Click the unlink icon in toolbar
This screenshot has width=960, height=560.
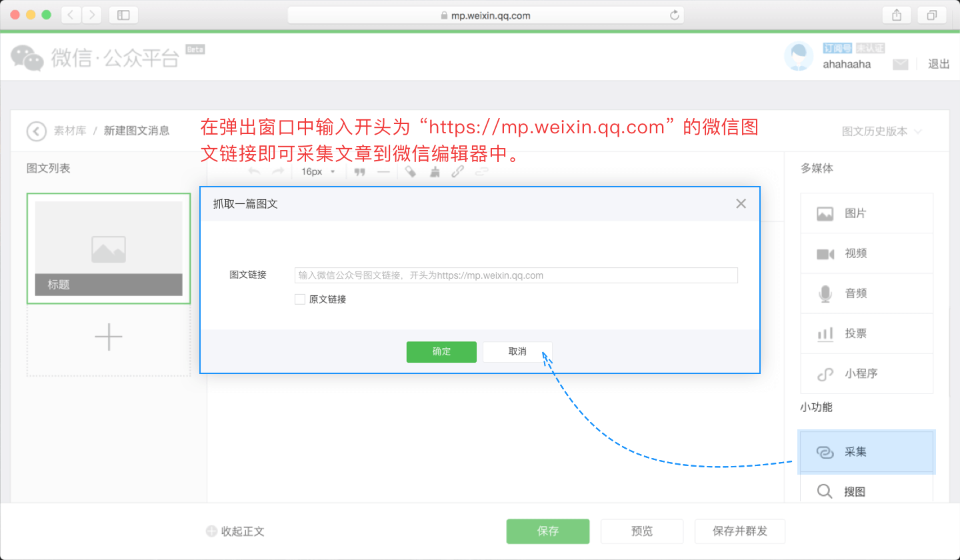point(481,172)
